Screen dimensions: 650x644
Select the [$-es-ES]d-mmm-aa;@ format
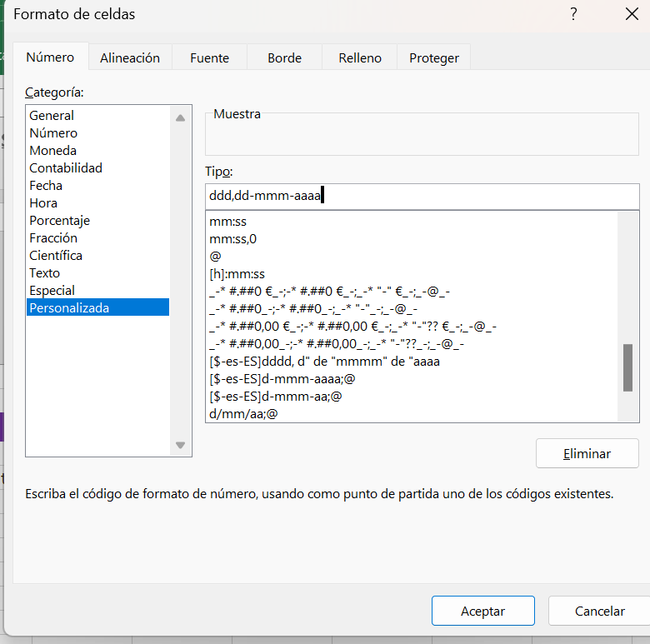[x=412, y=397]
